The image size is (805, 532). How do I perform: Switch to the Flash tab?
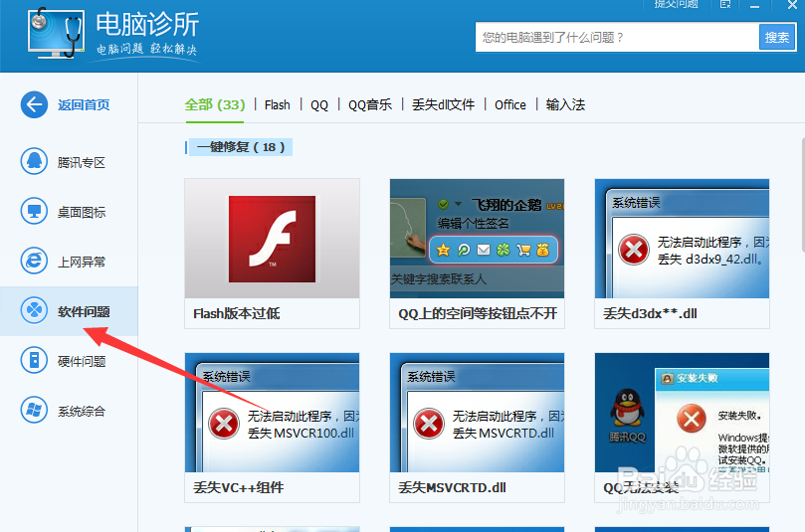pos(278,105)
